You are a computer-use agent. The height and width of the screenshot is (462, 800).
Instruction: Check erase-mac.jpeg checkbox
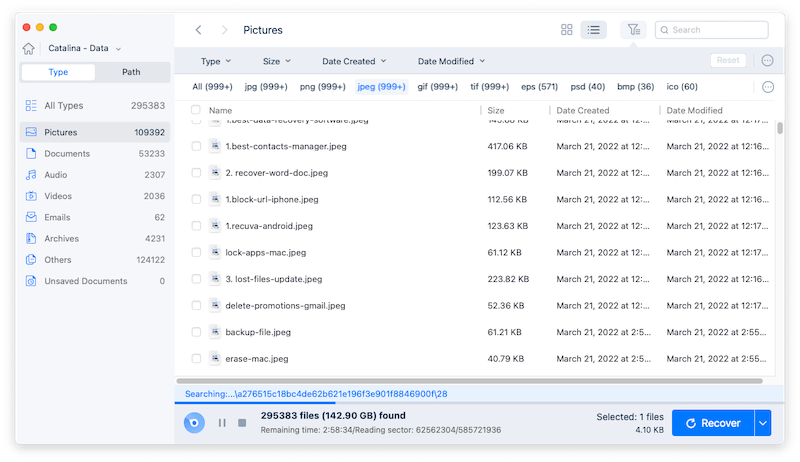[x=196, y=358]
